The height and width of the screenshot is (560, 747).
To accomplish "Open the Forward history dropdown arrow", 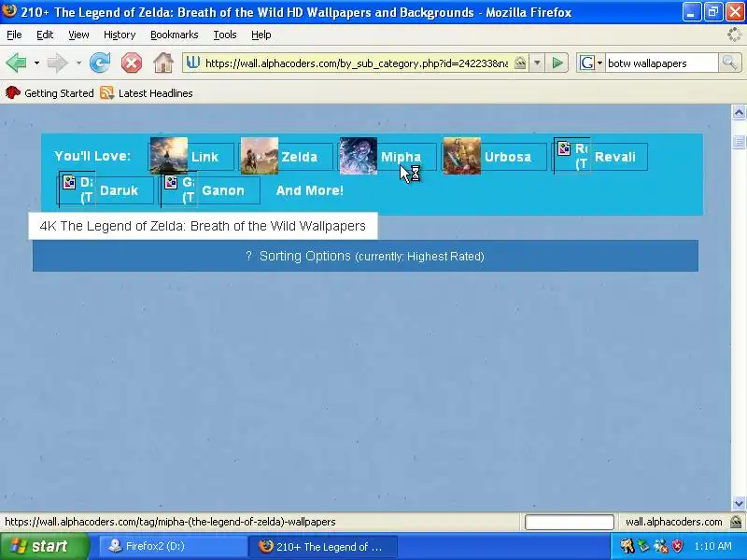I will click(78, 63).
